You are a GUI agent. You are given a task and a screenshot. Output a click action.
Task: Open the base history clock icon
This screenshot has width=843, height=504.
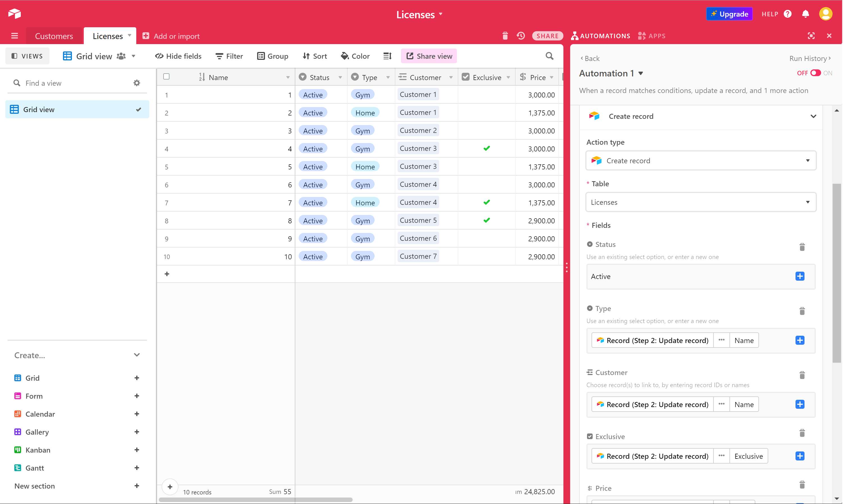[521, 36]
